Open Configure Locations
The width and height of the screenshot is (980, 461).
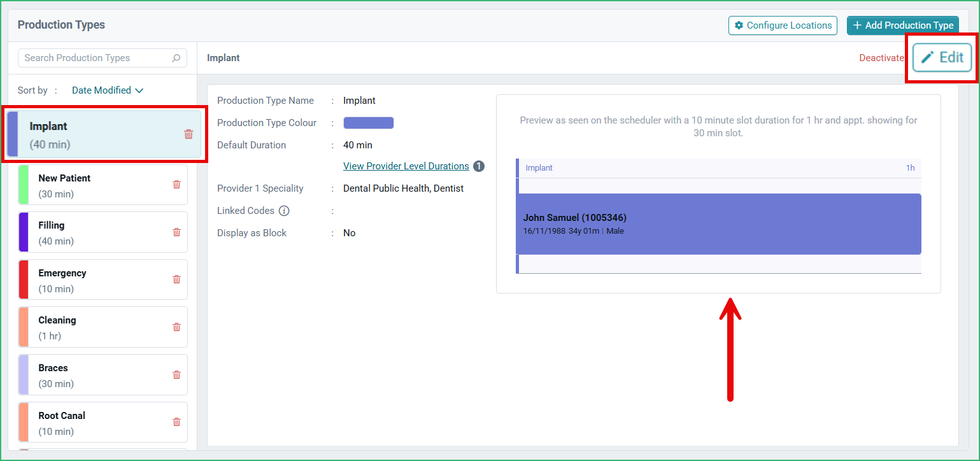point(783,25)
